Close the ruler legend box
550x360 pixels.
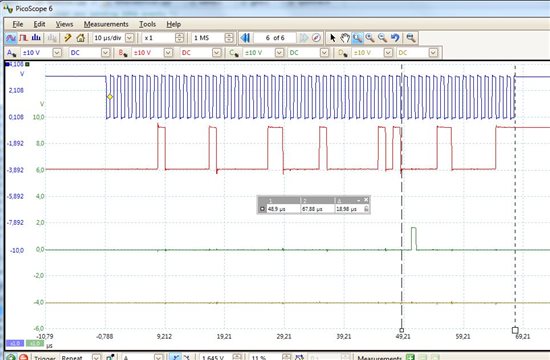click(x=366, y=200)
